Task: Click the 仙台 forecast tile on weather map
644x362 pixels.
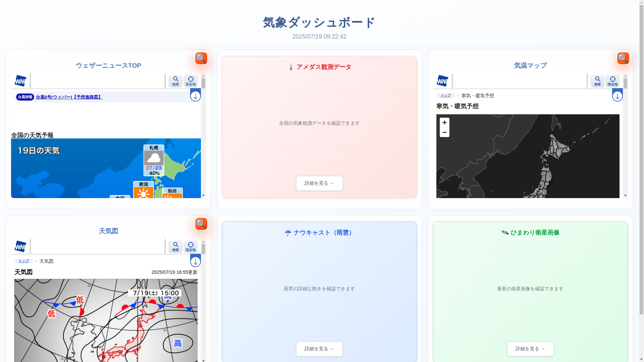Action: 172,193
